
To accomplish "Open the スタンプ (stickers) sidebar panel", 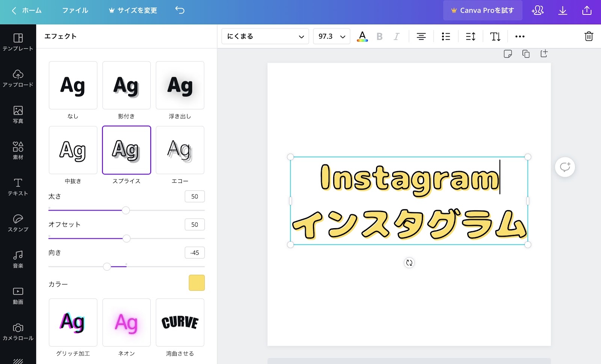I will point(18,223).
